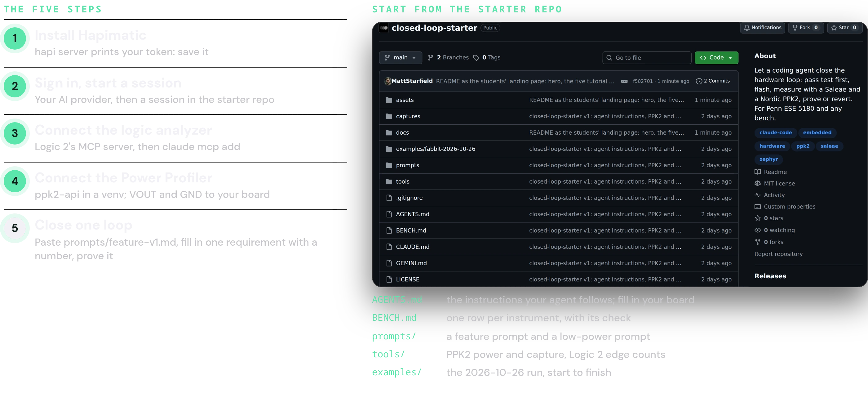Viewport: 868px width, 402px height.
Task: Open the main branch dropdown
Action: pos(400,58)
